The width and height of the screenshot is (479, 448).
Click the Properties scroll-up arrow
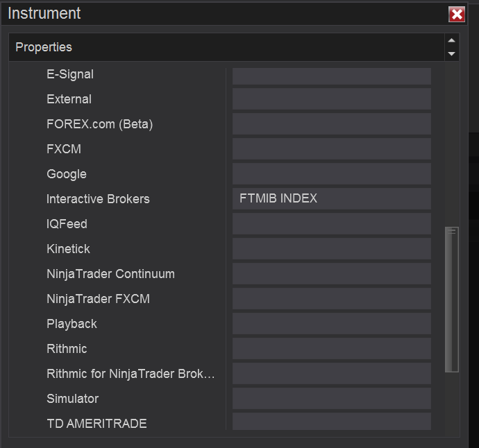[x=451, y=41]
